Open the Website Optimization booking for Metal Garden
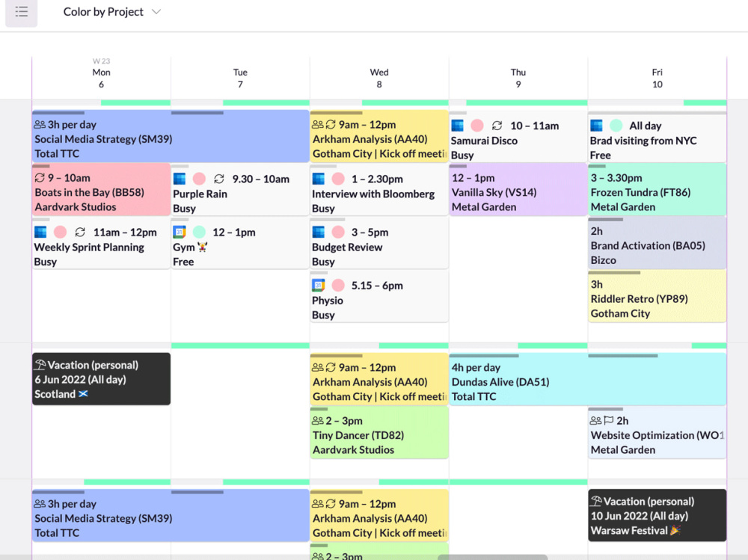 (x=657, y=433)
